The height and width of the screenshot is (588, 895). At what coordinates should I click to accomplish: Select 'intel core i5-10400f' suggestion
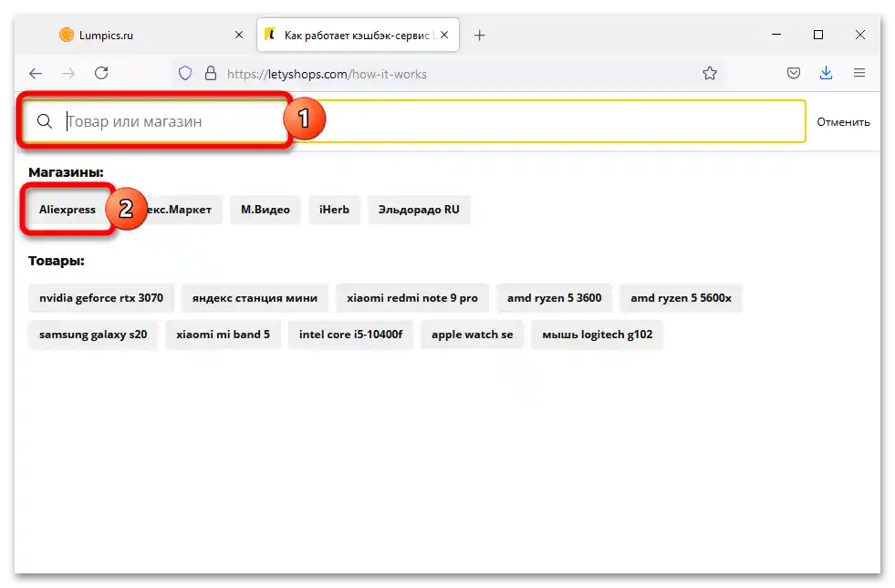pos(350,335)
